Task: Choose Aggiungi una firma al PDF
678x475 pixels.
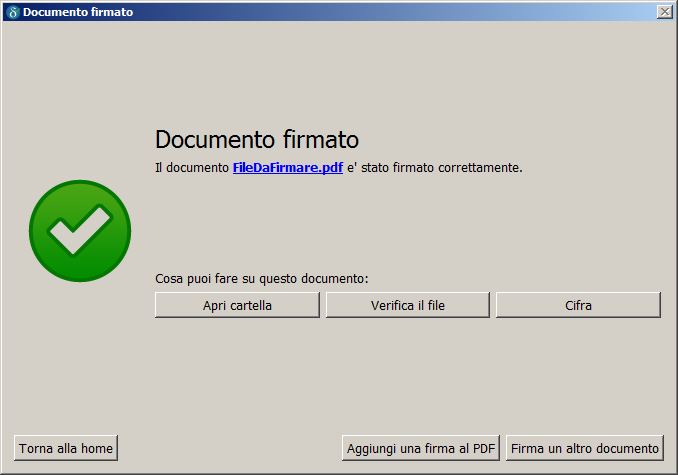Action: click(x=421, y=448)
